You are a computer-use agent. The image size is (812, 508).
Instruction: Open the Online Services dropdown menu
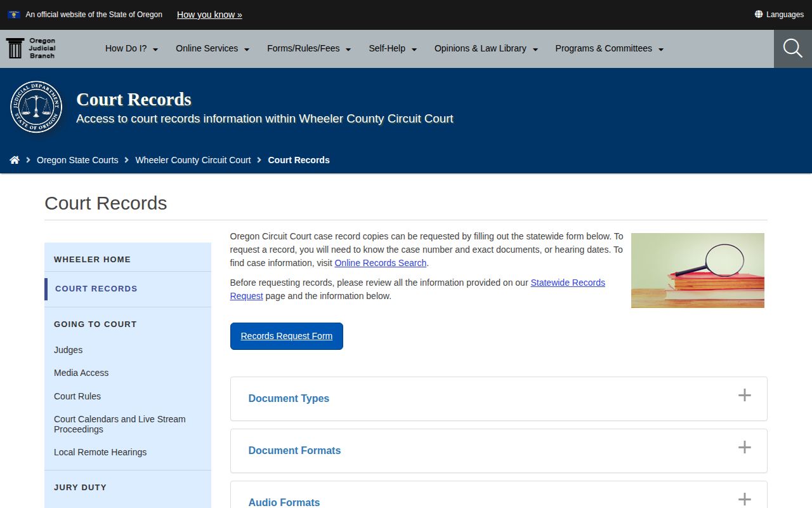point(213,48)
